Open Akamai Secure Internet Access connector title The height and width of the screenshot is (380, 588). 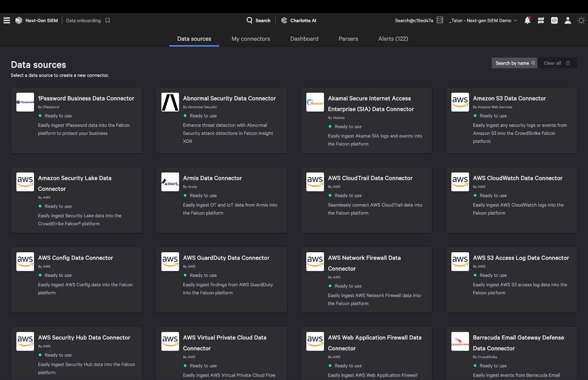coord(371,104)
